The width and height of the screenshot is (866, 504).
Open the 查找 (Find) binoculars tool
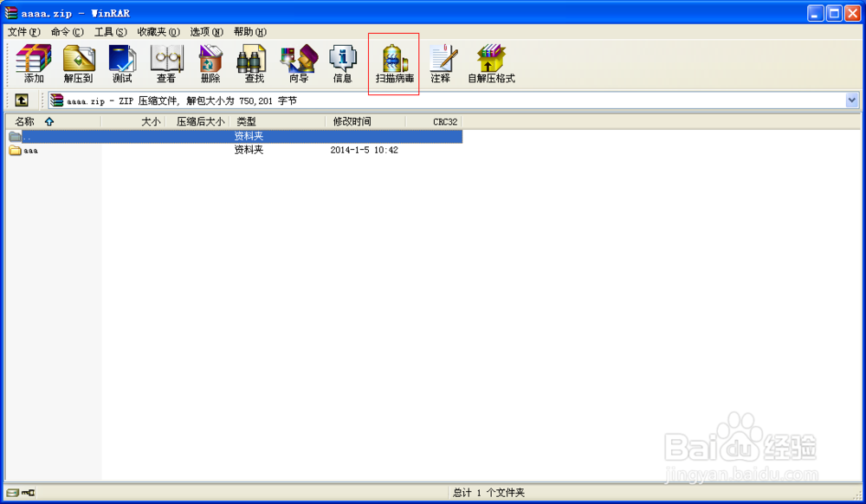pos(254,63)
